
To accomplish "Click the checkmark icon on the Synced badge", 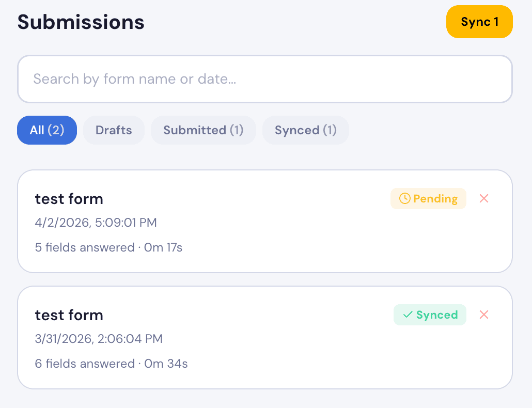I will pos(407,315).
